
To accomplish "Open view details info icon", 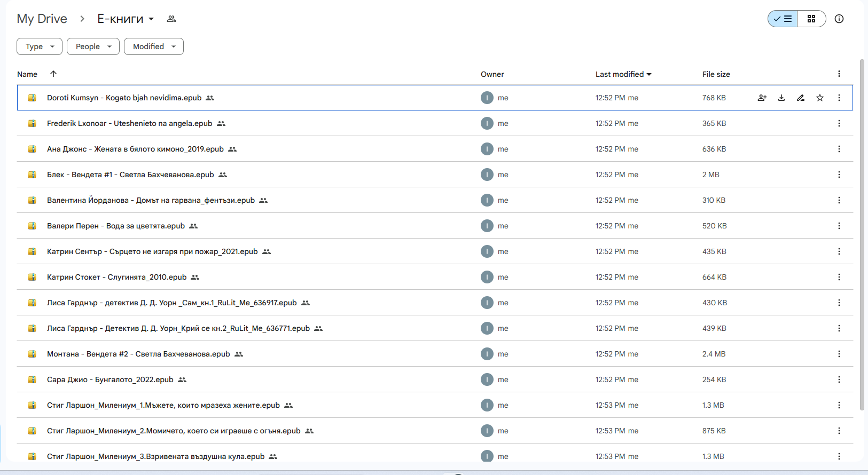I will [839, 19].
